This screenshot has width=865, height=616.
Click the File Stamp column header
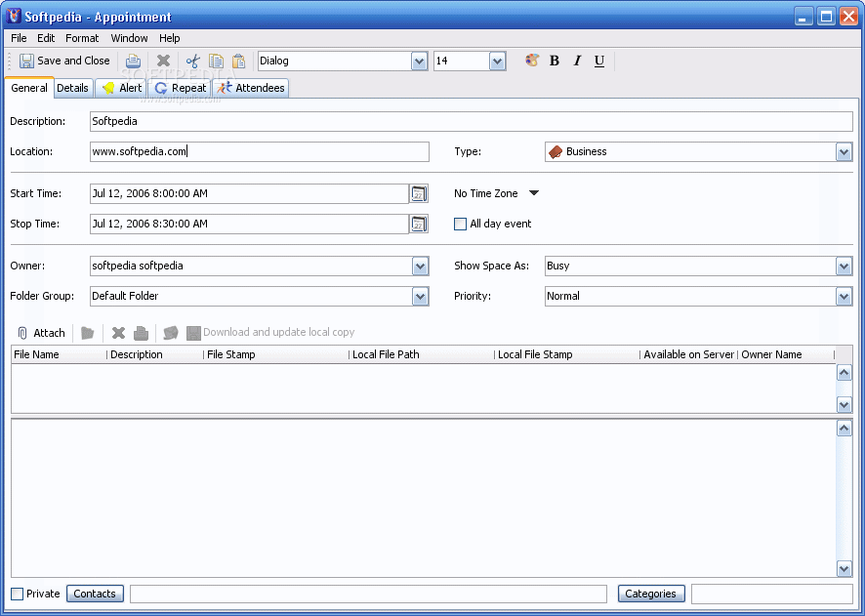point(276,354)
